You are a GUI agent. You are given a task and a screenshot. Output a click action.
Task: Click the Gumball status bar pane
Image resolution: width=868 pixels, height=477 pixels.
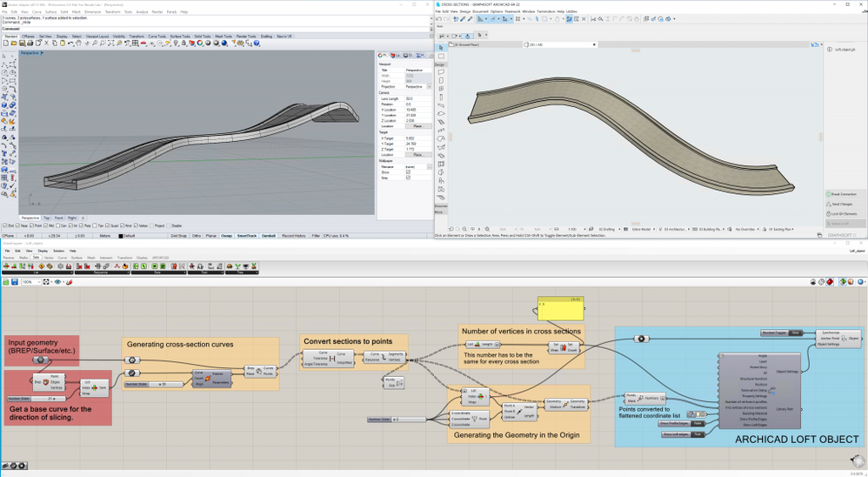coord(268,235)
